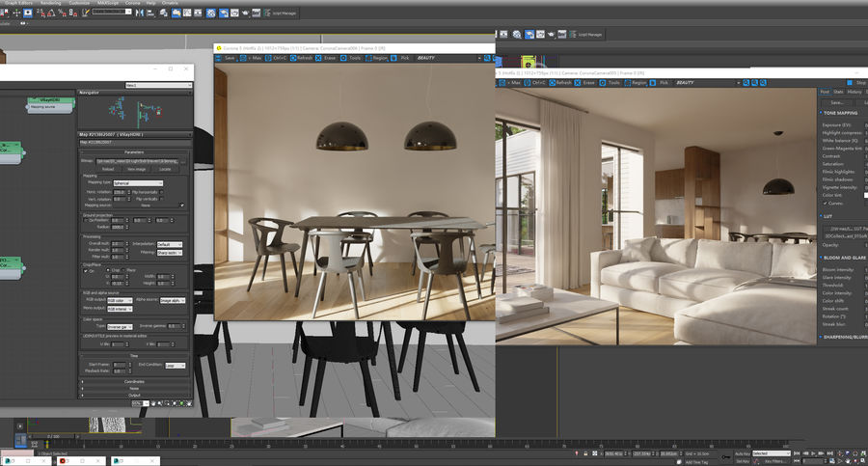
Task: Click the Mirror tool icon
Action: (140, 13)
